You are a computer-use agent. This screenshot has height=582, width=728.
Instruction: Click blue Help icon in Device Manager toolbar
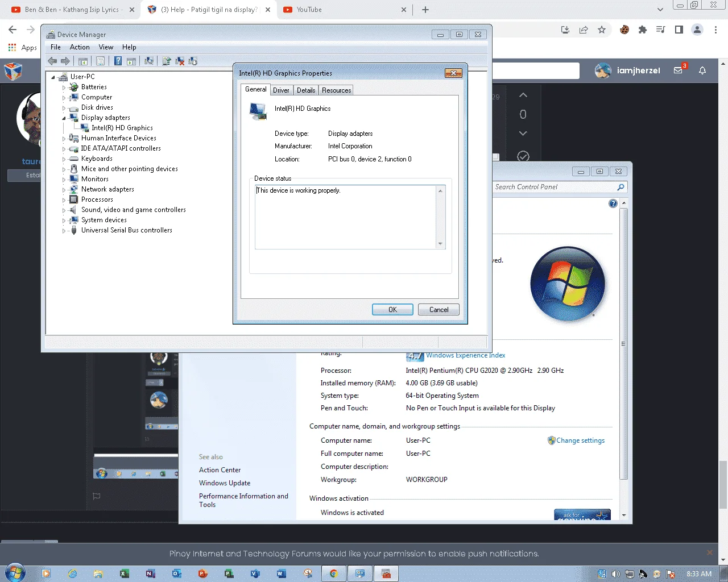(118, 61)
